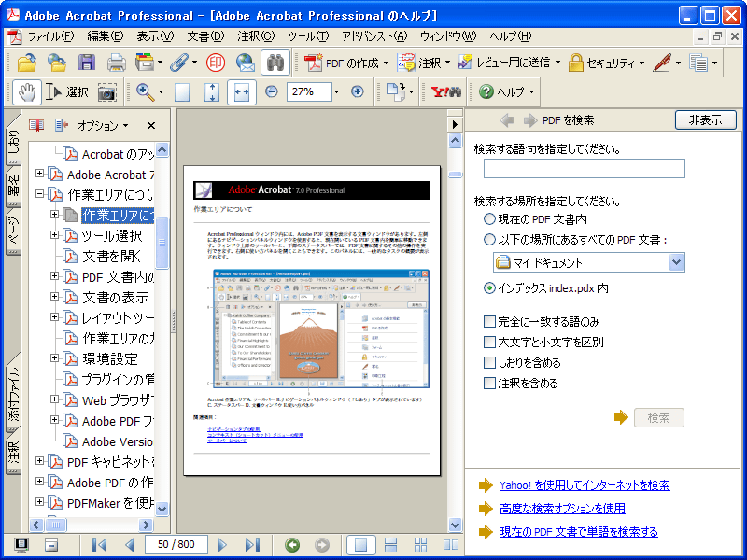Click 高度な検索オプションを使用 link

pyautogui.click(x=562, y=508)
